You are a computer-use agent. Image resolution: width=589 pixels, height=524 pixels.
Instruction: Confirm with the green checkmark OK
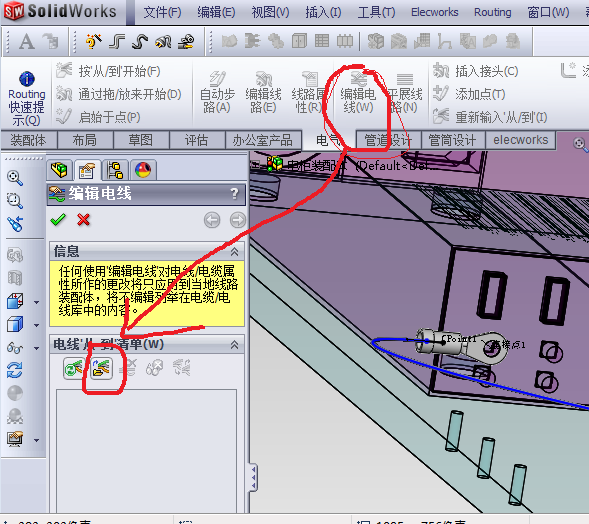point(58,220)
